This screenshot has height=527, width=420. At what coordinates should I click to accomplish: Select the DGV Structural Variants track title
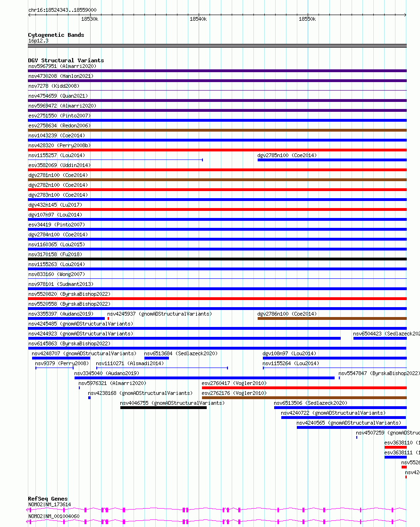pos(66,60)
